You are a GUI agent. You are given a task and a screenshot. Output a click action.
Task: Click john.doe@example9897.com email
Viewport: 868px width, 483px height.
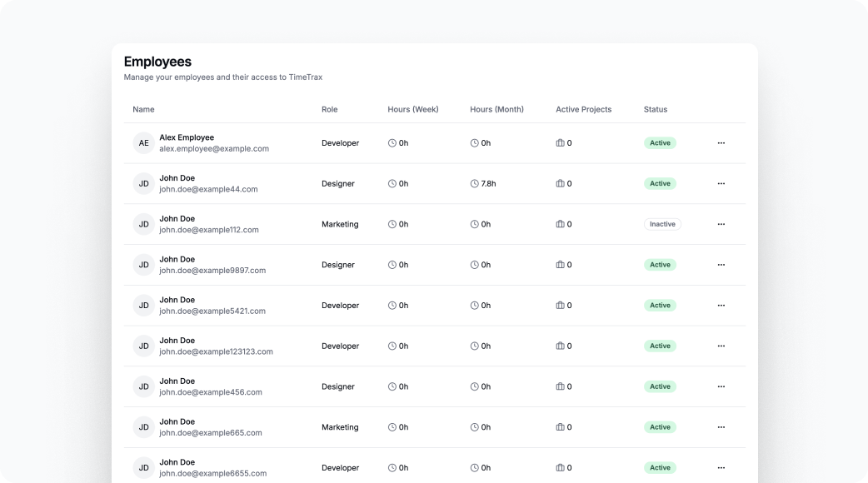coord(212,271)
